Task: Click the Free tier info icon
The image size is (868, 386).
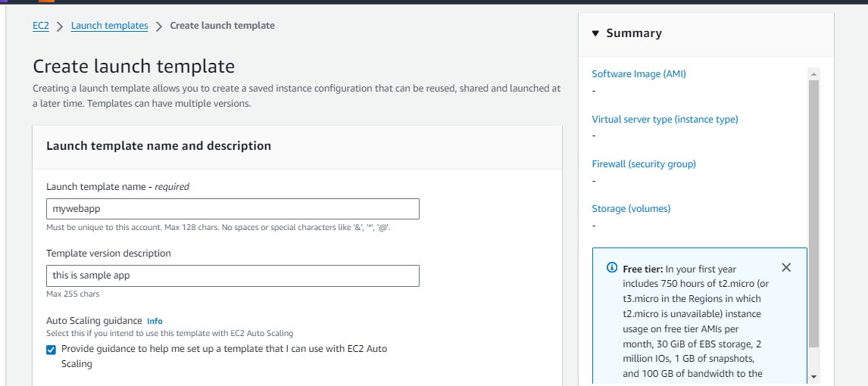Action: pos(612,268)
